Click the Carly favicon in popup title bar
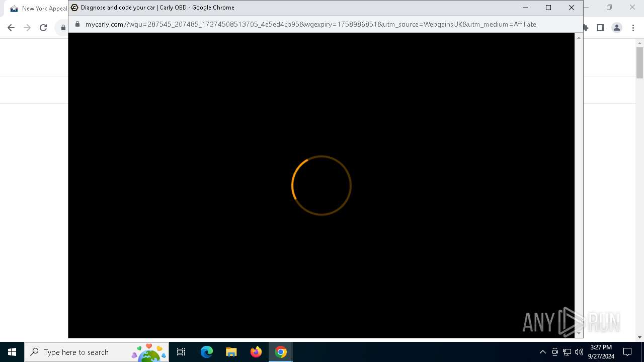The height and width of the screenshot is (362, 644). pos(74,8)
